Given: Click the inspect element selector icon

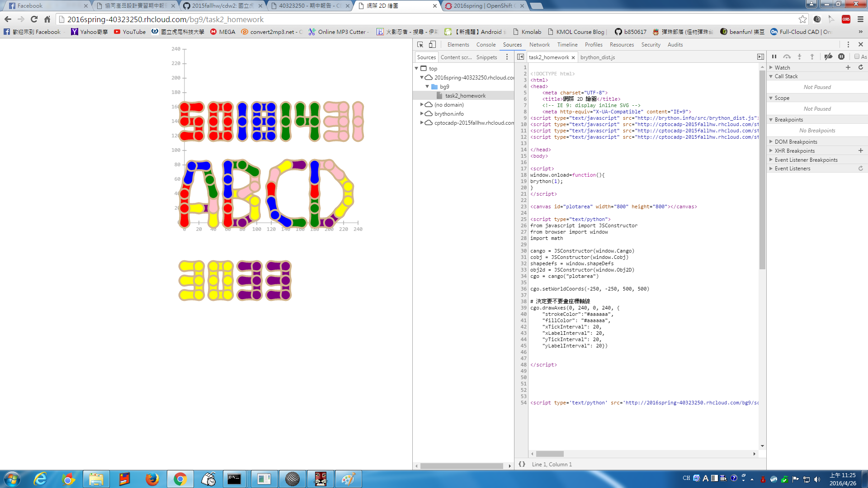Looking at the screenshot, I should pyautogui.click(x=420, y=44).
